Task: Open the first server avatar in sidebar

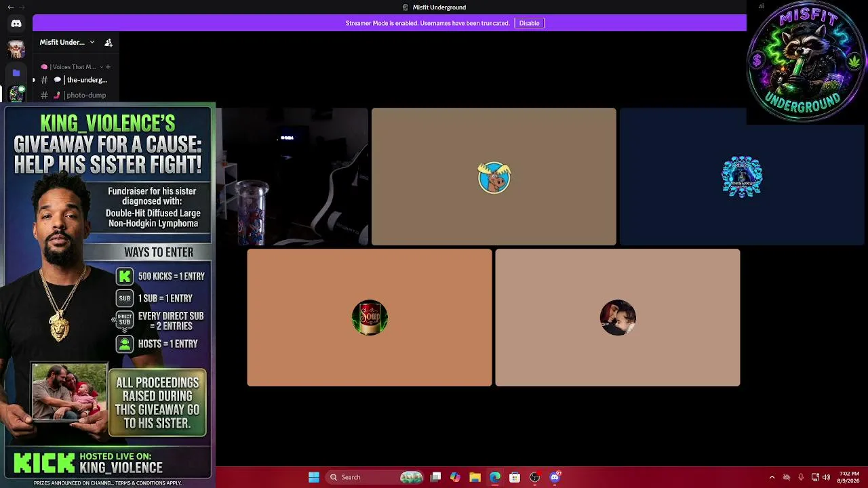Action: [16, 49]
